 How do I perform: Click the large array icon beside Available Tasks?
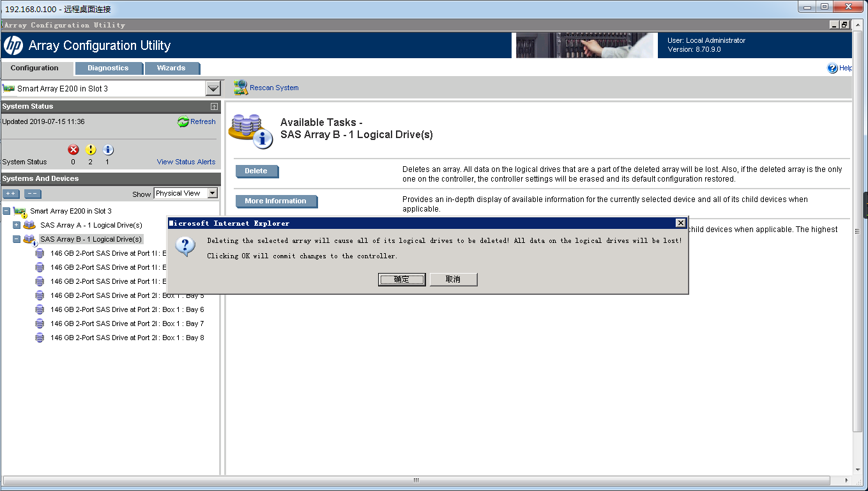point(250,130)
